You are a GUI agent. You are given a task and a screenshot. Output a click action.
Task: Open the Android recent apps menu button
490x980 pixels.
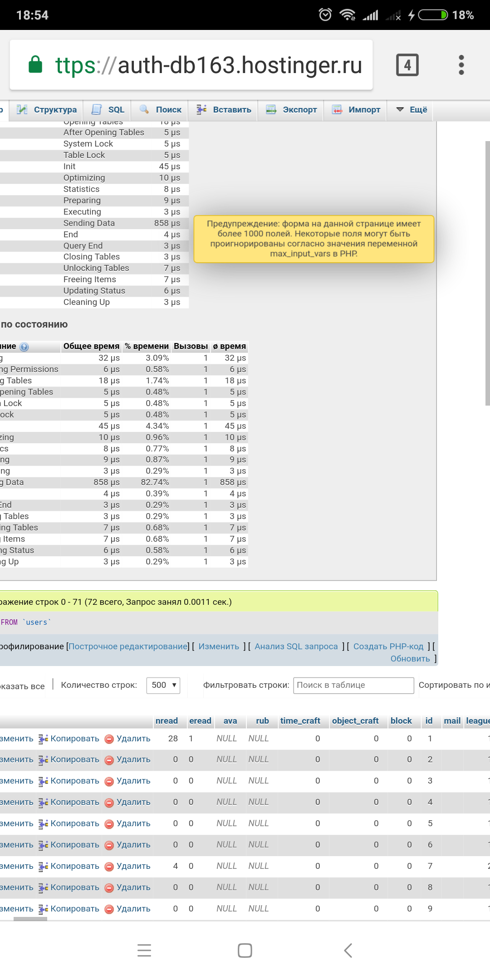click(x=144, y=950)
